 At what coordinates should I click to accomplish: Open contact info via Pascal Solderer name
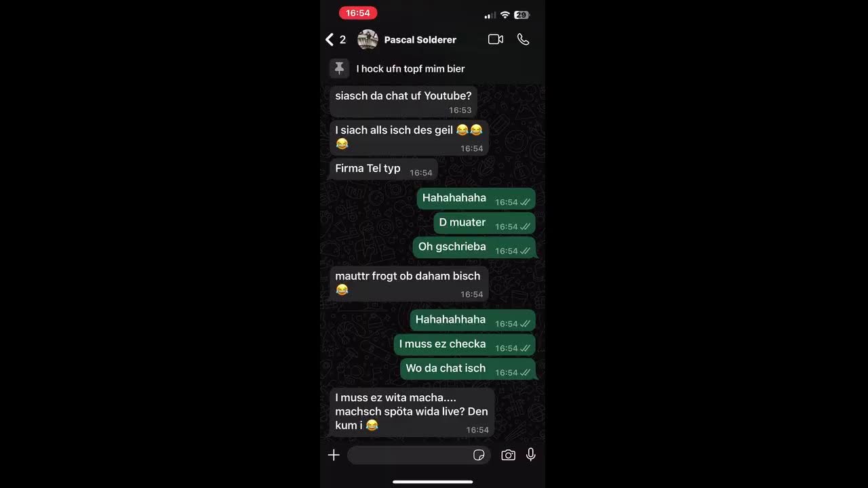pyautogui.click(x=420, y=39)
